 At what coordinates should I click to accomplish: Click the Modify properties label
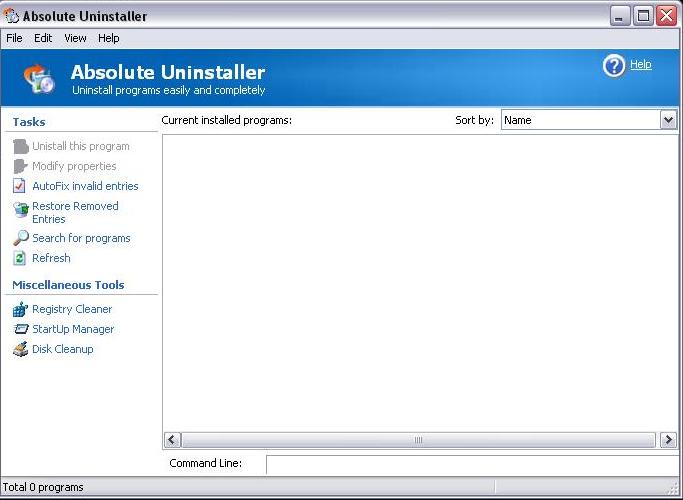pos(74,166)
